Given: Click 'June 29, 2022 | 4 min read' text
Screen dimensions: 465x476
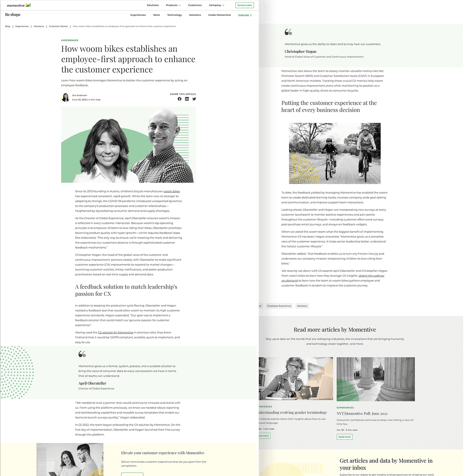Looking at the screenshot, I should 86,100.
